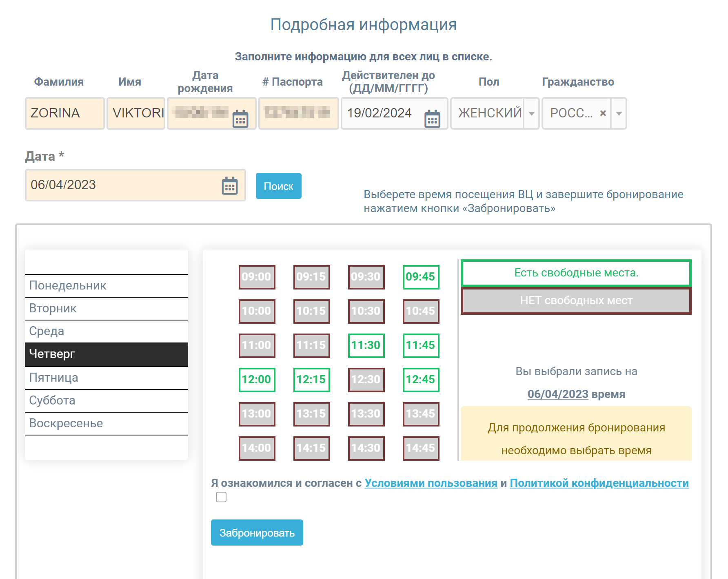Select the Вторник day tab
Screen dimensions: 728x579
pyautogui.click(x=107, y=308)
